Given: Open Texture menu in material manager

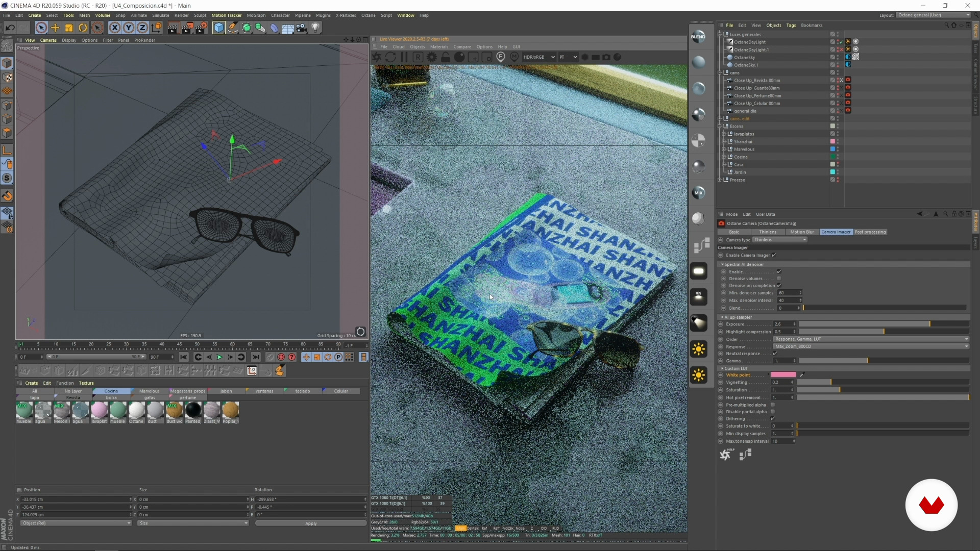Looking at the screenshot, I should [86, 383].
